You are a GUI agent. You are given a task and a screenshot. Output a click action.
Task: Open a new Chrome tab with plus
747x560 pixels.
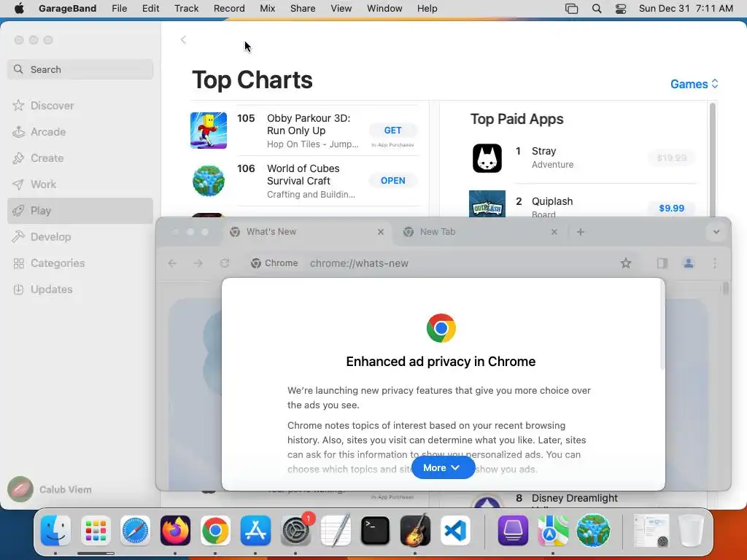580,232
